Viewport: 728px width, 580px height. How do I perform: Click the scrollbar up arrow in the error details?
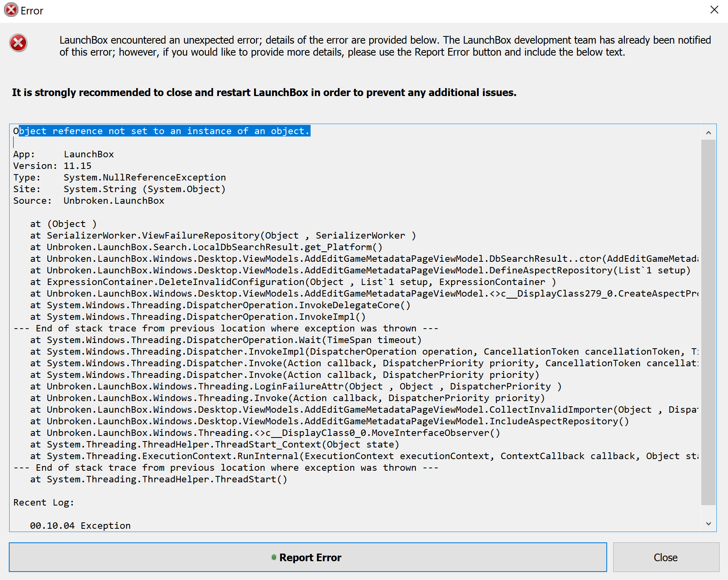click(708, 132)
